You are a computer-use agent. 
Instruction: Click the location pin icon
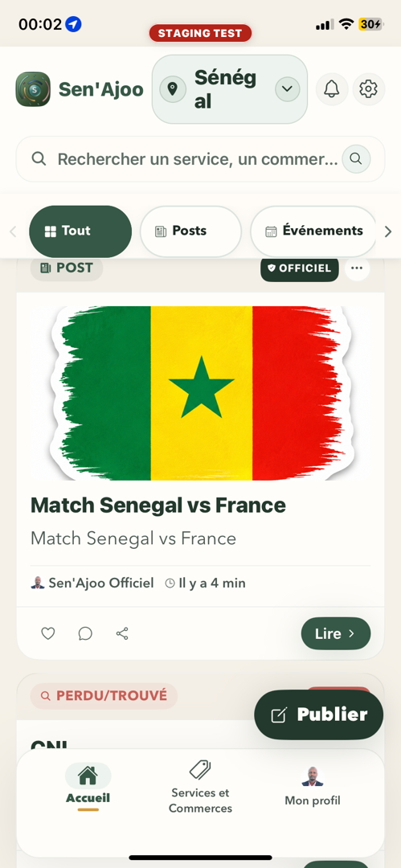[173, 89]
